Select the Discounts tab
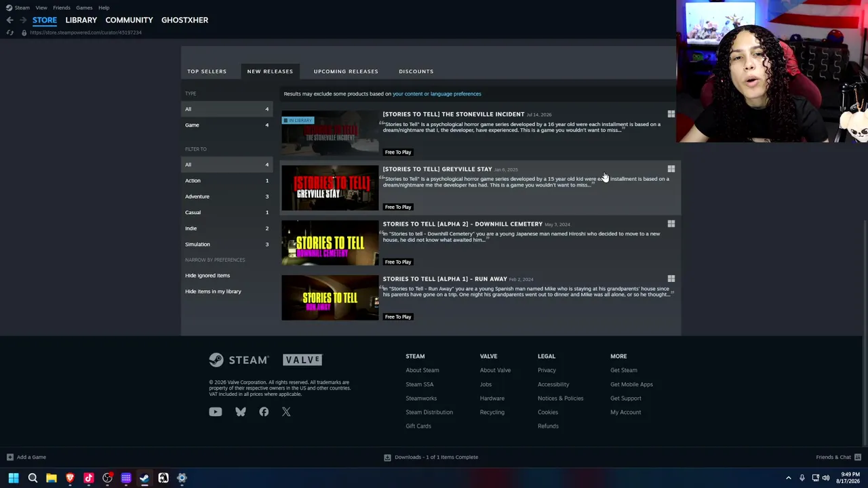 click(x=416, y=71)
